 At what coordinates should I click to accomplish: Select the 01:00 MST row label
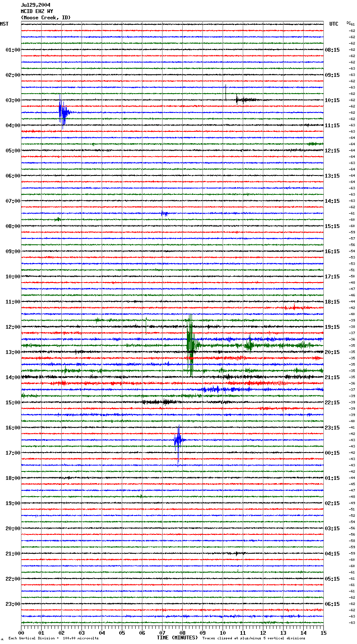click(13, 50)
